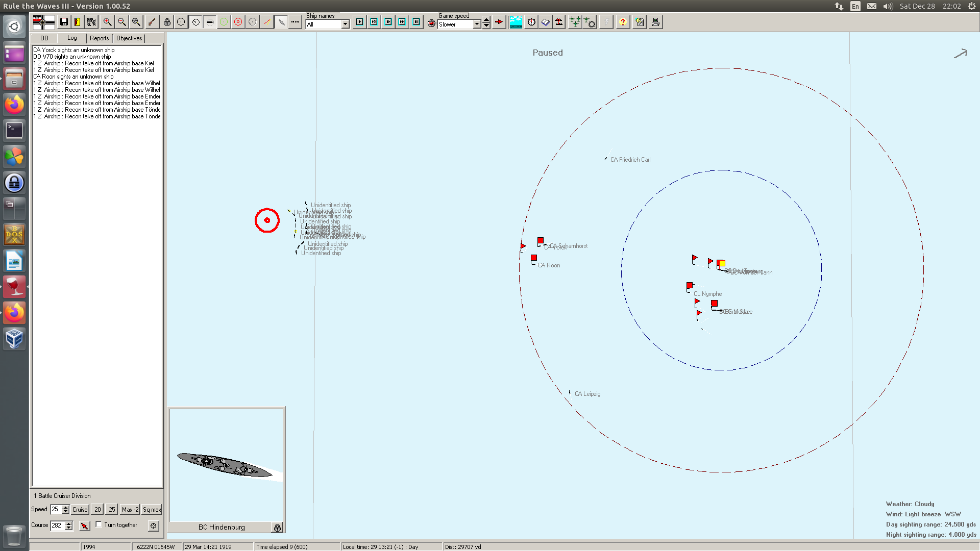Toggle the lock icon beside BC Hindenburg

[x=277, y=528]
